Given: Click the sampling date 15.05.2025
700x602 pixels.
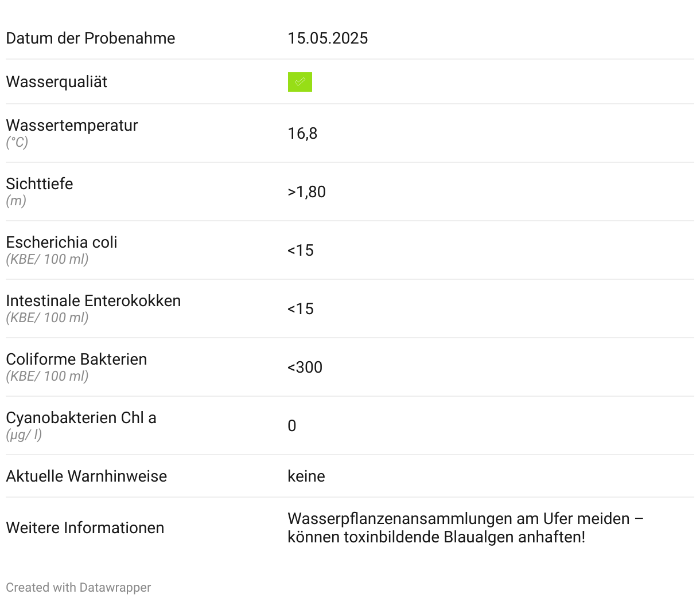Looking at the screenshot, I should tap(328, 38).
